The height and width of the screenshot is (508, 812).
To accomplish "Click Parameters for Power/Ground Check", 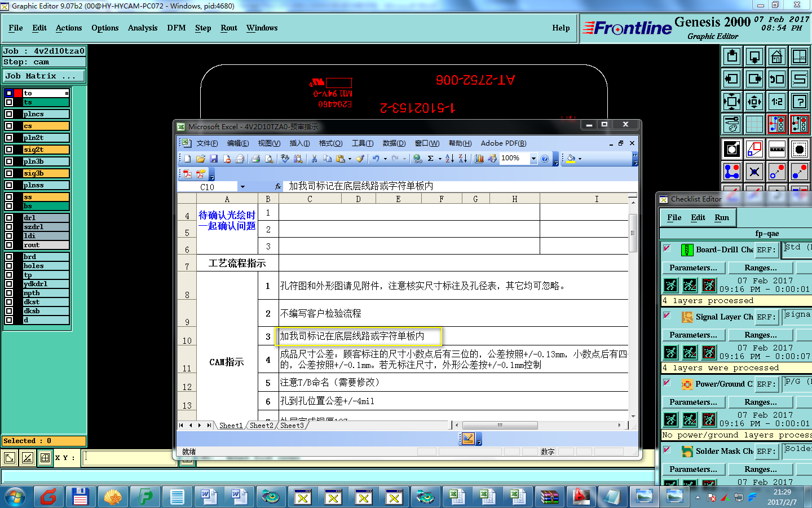I will (694, 402).
